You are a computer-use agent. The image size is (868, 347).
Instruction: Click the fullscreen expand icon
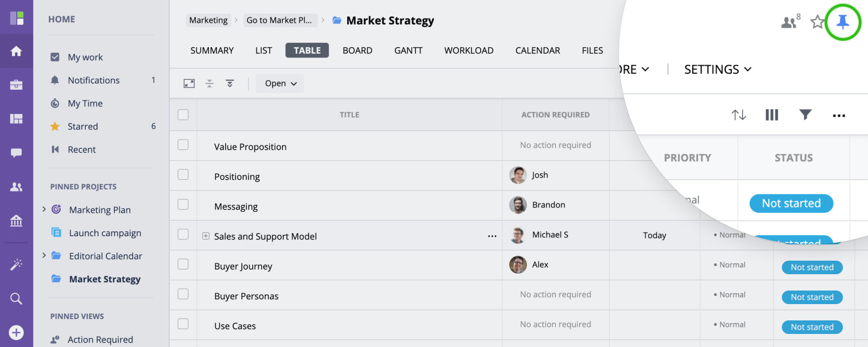(x=189, y=84)
